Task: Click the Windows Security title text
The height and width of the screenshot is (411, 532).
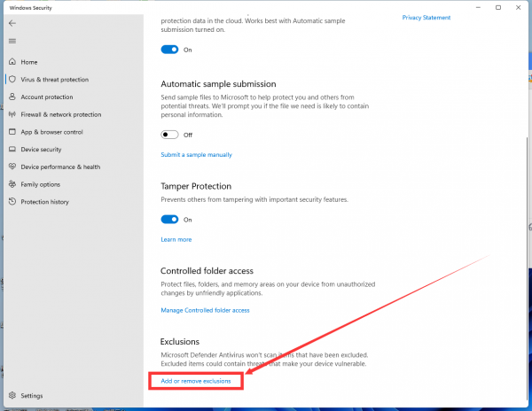Action: pos(30,8)
